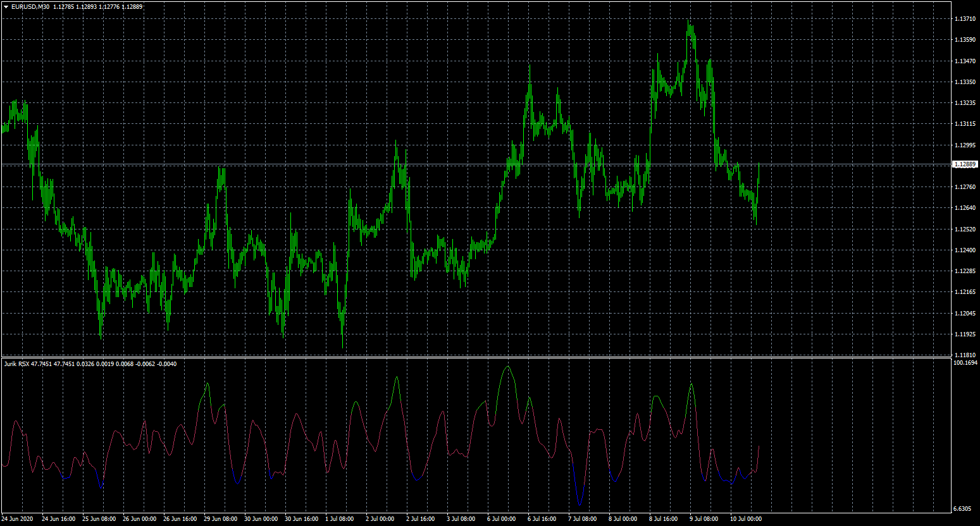This screenshot has width=980, height=526.
Task: Select the 24 Jun 16:00 time label
Action: [59, 519]
